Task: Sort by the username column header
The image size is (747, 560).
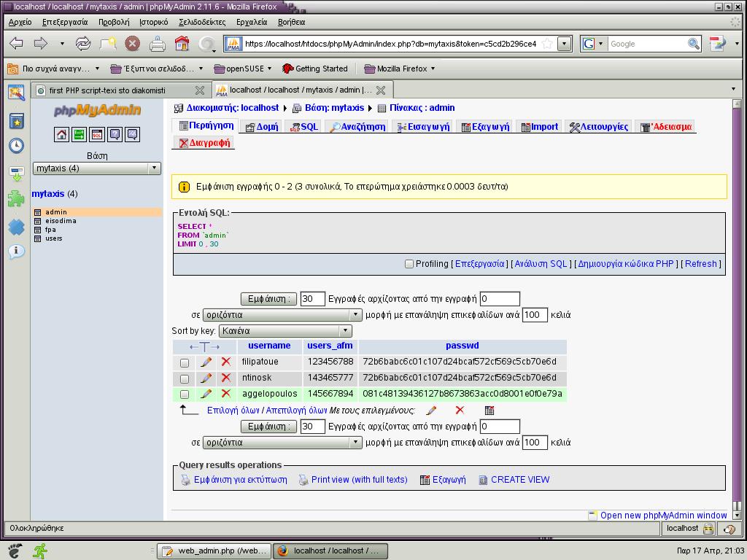Action: point(269,346)
